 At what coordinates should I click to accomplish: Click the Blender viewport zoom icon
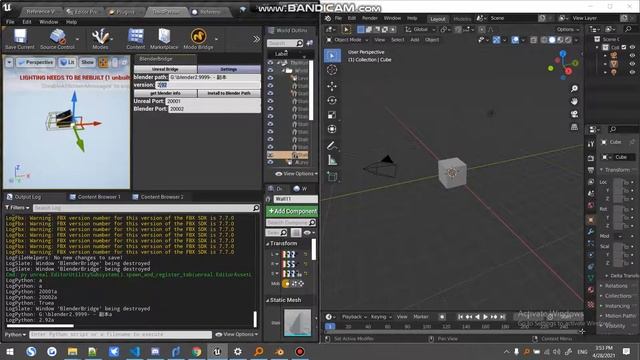coord(574,89)
